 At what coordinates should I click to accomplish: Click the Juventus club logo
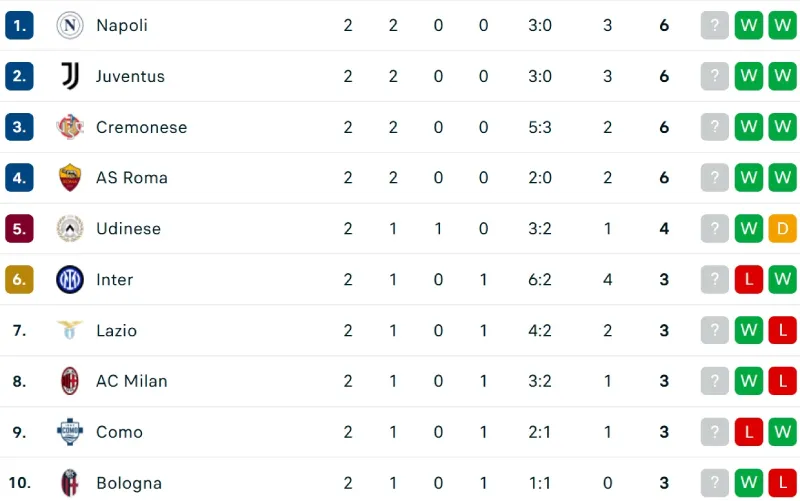[x=70, y=76]
